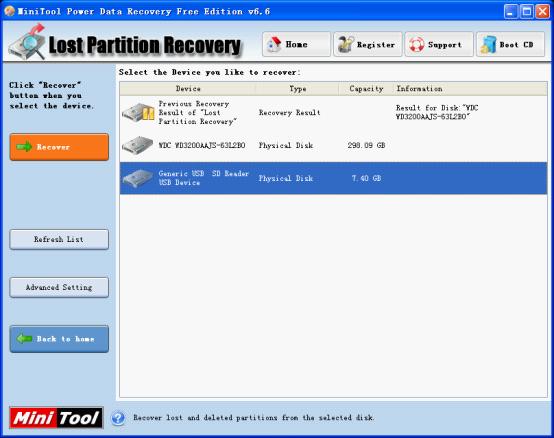Screen dimensions: 554x438
Task: Sort by the Capacity column header
Action: point(366,89)
